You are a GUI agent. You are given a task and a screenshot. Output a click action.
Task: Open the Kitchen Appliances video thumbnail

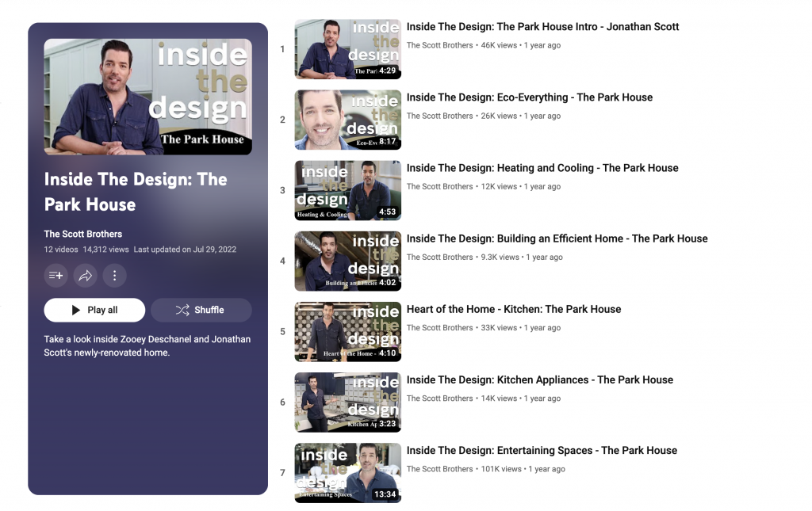coord(347,402)
